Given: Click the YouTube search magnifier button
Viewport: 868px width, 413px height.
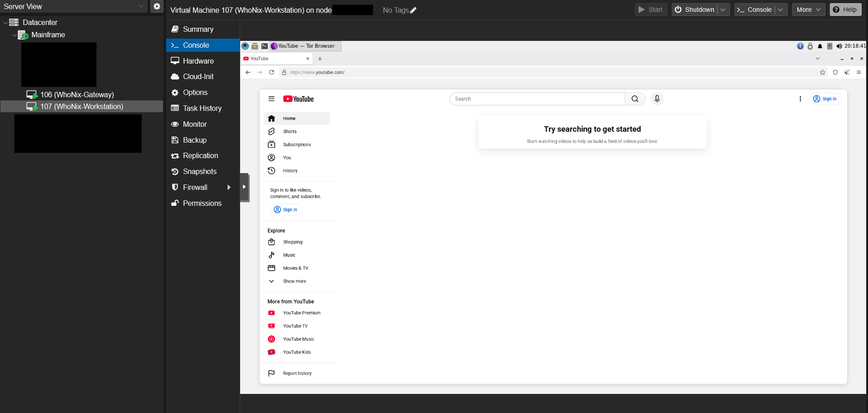Looking at the screenshot, I should point(635,99).
